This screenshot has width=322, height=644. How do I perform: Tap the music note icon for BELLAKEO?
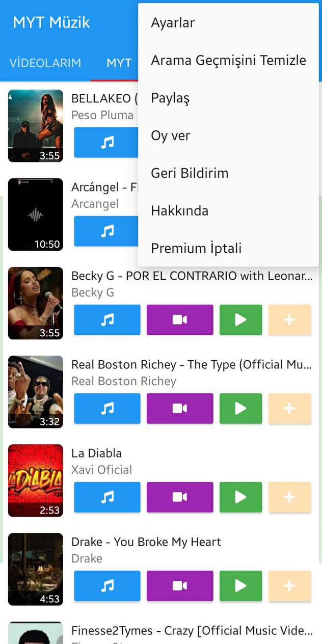click(106, 143)
